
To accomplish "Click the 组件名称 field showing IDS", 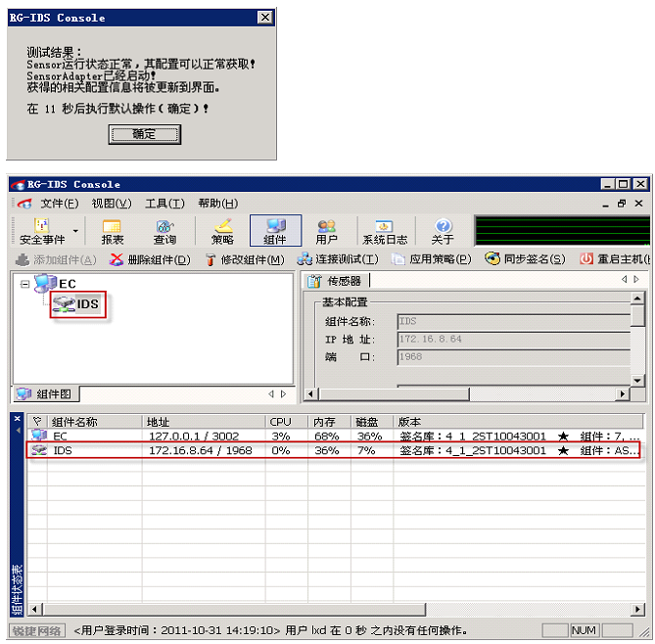I will coord(514,322).
